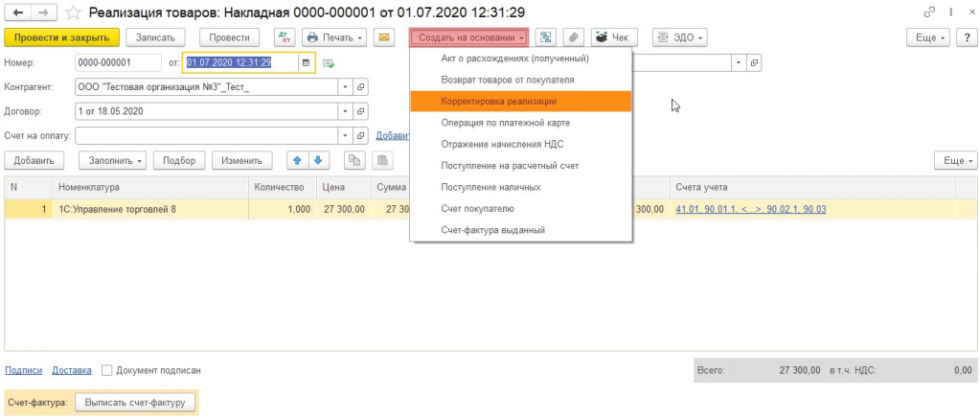Open the Печать dropdown menu

point(335,37)
